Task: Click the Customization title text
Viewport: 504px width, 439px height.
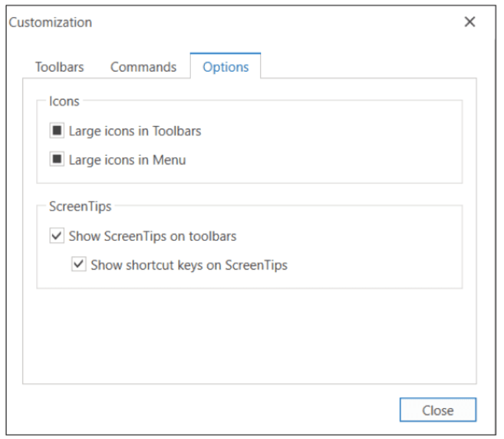Action: click(50, 22)
